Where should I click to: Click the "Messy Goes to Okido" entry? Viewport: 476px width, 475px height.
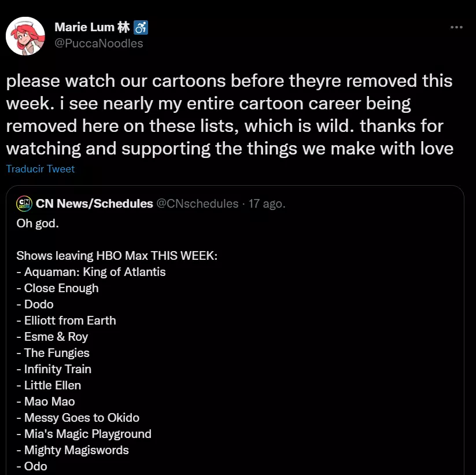[x=82, y=418]
